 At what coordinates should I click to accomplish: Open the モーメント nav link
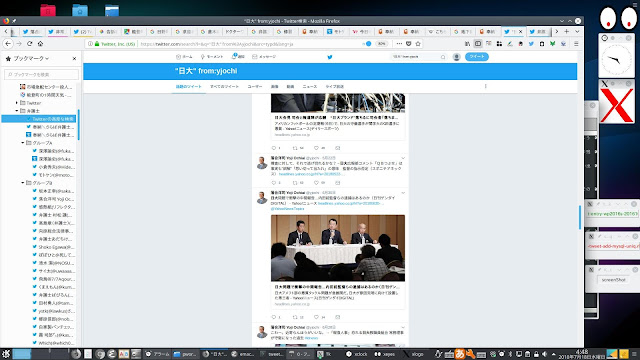pos(211,57)
